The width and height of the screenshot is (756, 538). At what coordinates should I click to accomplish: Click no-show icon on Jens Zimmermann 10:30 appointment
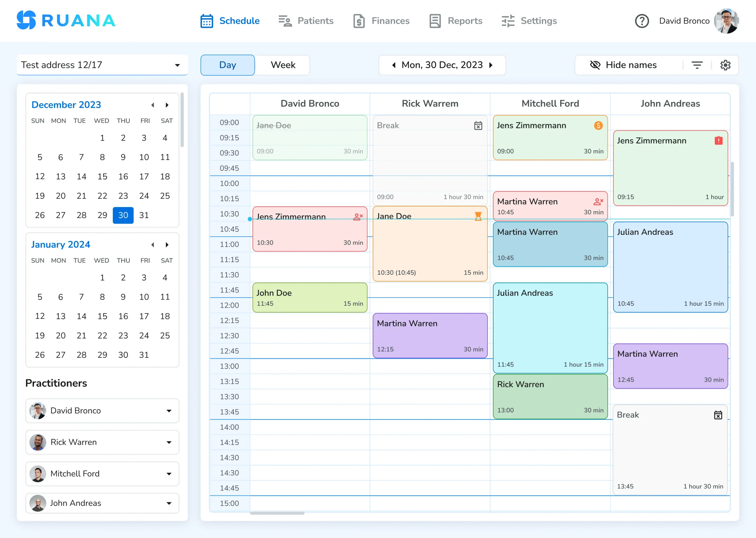coord(358,217)
